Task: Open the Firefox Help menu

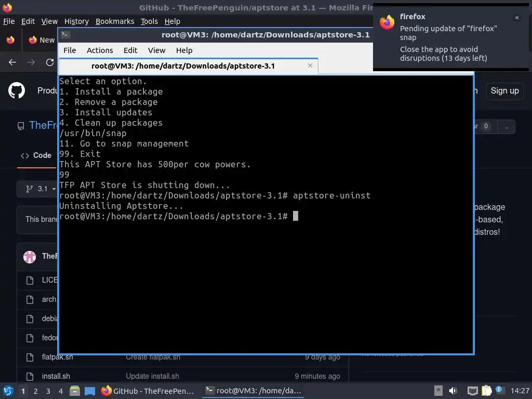Action: tap(172, 21)
